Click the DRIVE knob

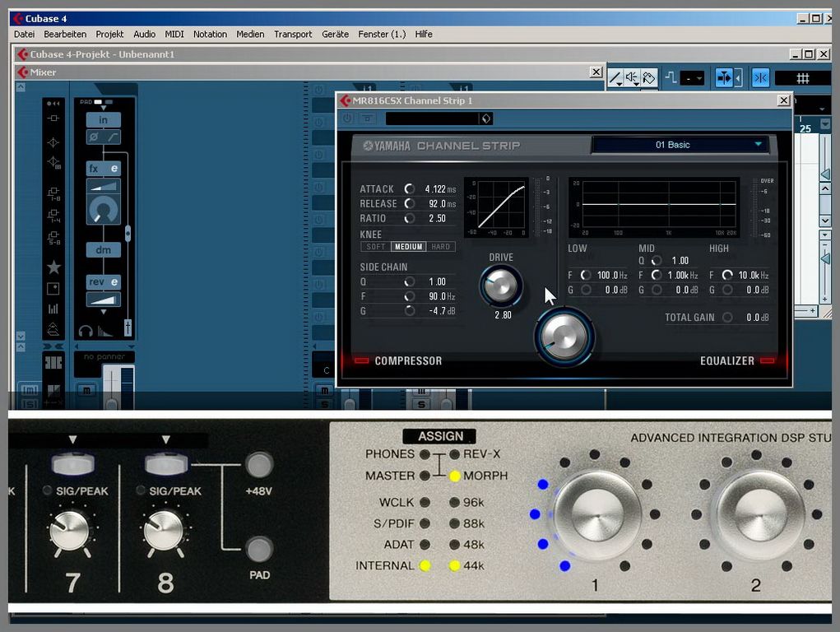coord(500,286)
